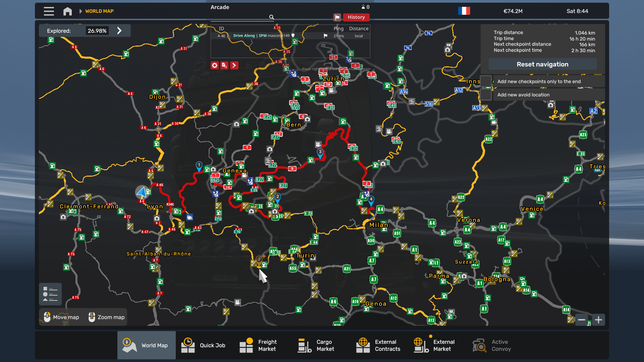Viewport: 644px width, 362px height.
Task: Click the Bern city label
Action: (x=294, y=125)
